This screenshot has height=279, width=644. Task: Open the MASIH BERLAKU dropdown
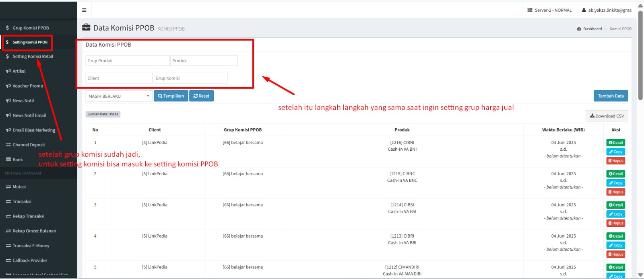(119, 96)
